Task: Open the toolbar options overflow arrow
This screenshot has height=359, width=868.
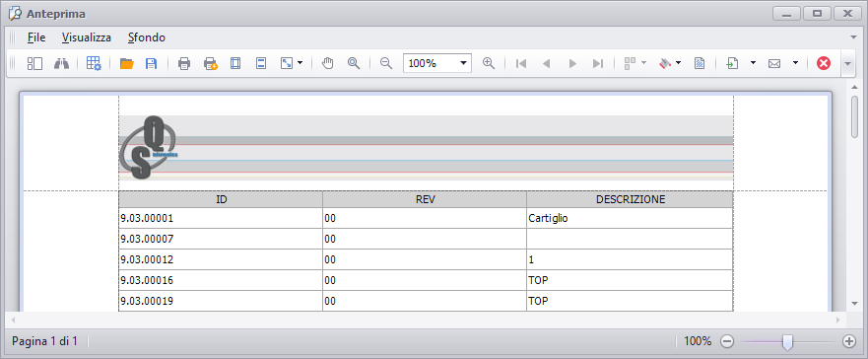Action: coord(847,64)
